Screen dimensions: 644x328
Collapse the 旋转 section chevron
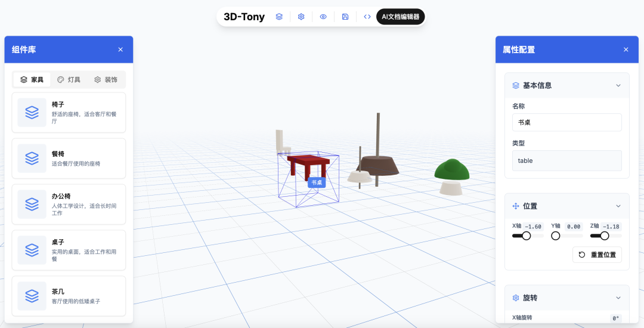point(618,298)
